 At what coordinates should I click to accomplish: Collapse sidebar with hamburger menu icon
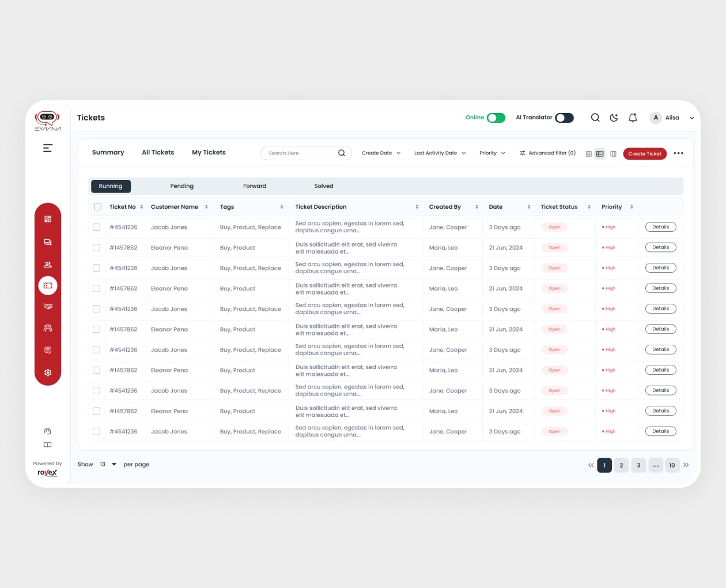click(x=48, y=148)
